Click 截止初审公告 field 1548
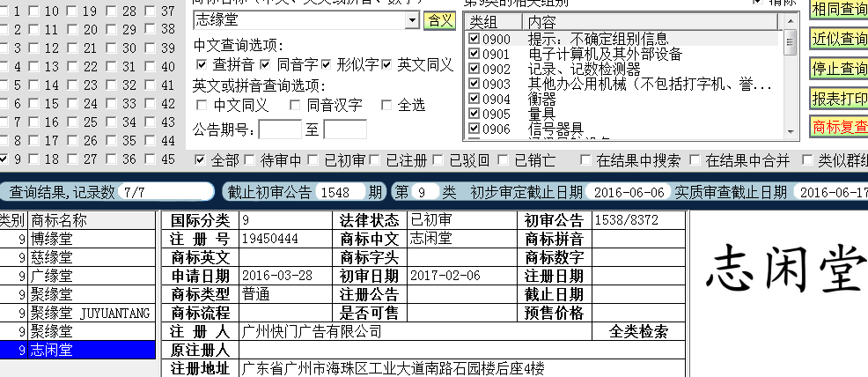868x377 pixels. [341, 192]
